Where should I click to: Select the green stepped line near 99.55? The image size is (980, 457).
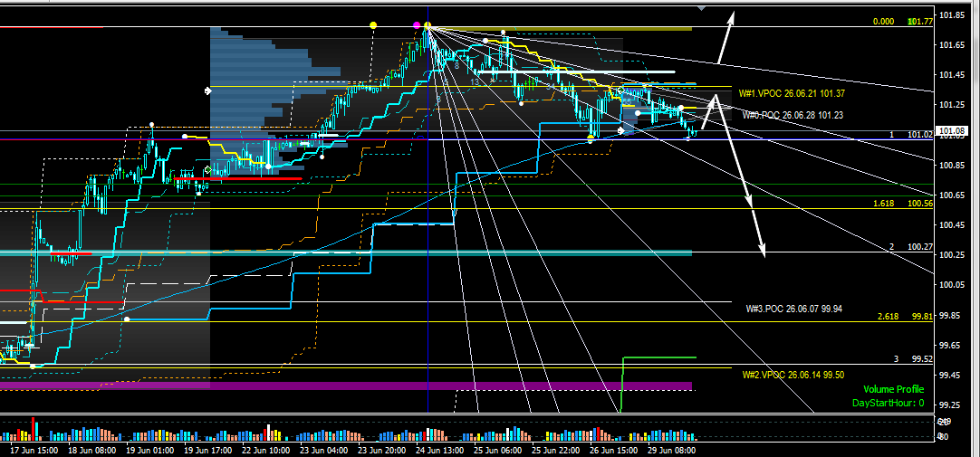[x=659, y=357]
